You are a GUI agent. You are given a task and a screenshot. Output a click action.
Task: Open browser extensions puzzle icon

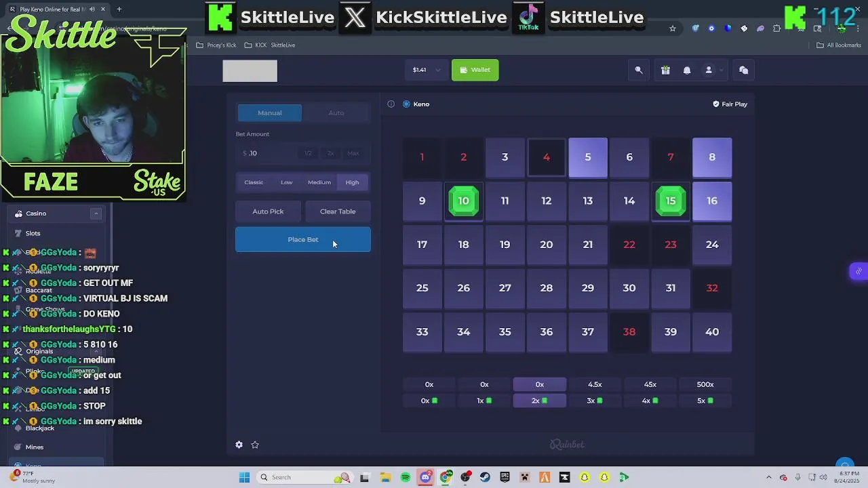777,28
